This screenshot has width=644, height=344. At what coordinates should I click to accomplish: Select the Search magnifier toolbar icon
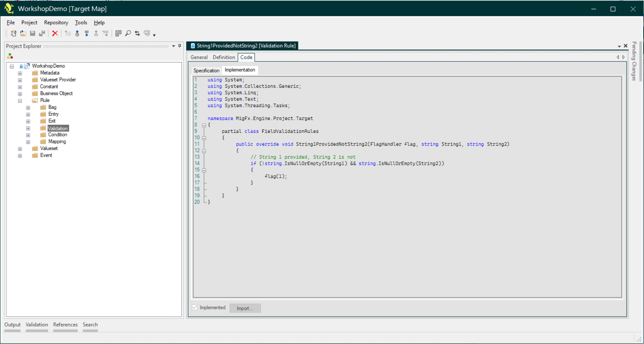pos(128,33)
